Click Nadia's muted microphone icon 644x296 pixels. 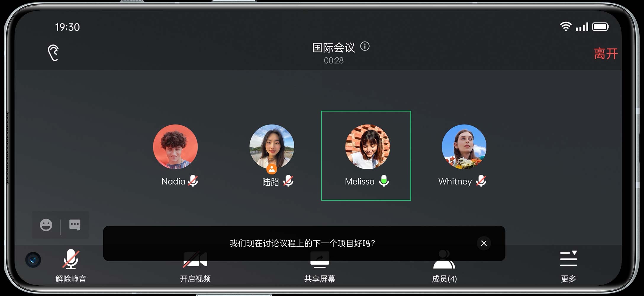pyautogui.click(x=193, y=181)
